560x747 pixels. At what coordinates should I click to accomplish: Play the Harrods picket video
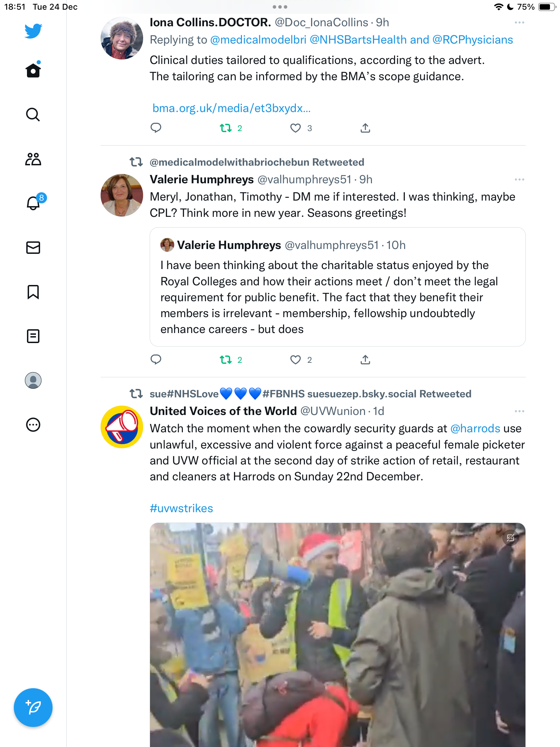coord(337,635)
